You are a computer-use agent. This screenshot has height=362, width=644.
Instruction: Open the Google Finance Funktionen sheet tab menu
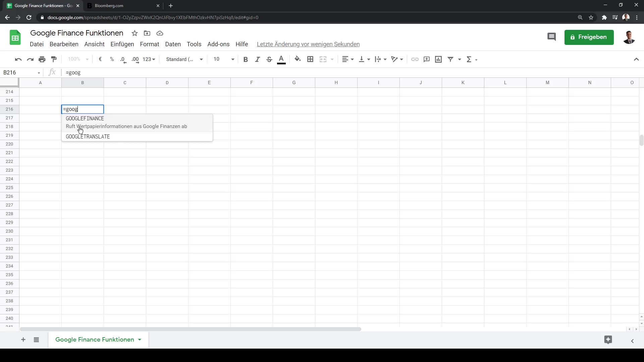click(140, 340)
